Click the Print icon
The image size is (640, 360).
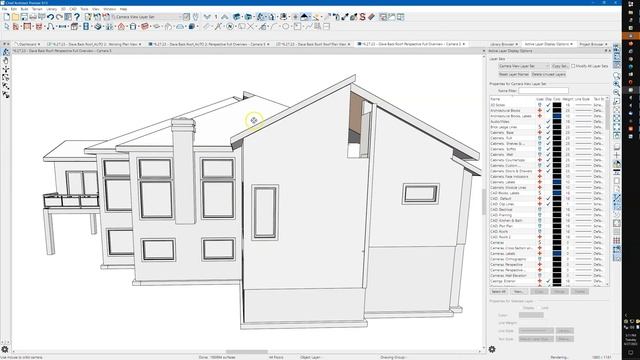[x=33, y=17]
